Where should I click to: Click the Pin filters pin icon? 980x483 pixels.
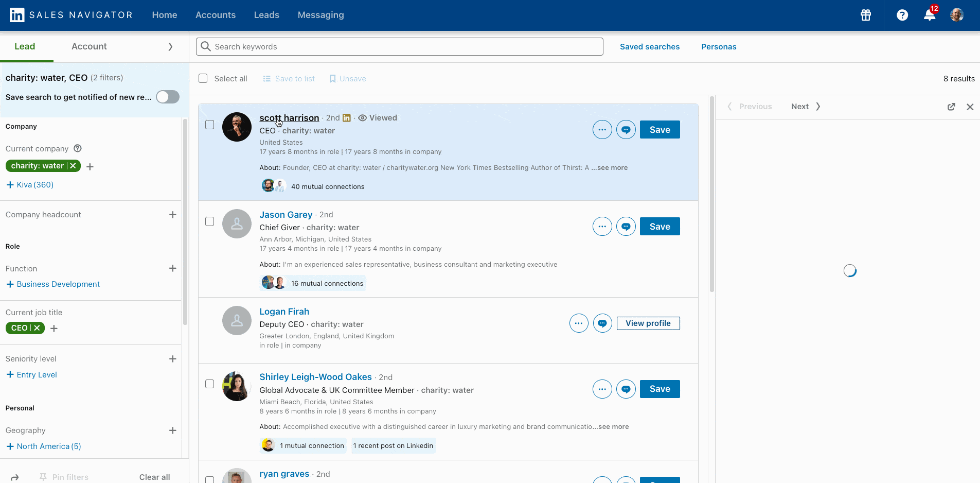coord(43,477)
